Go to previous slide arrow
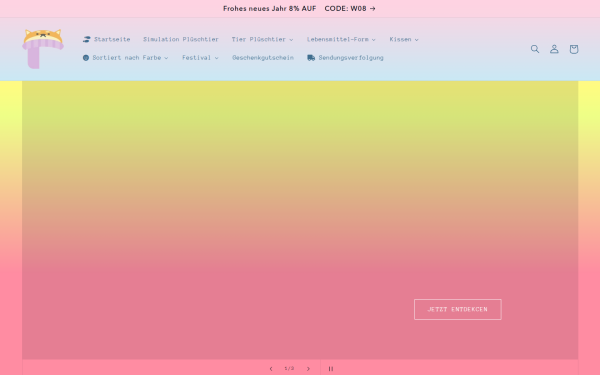Image resolution: width=600 pixels, height=375 pixels. click(x=271, y=369)
